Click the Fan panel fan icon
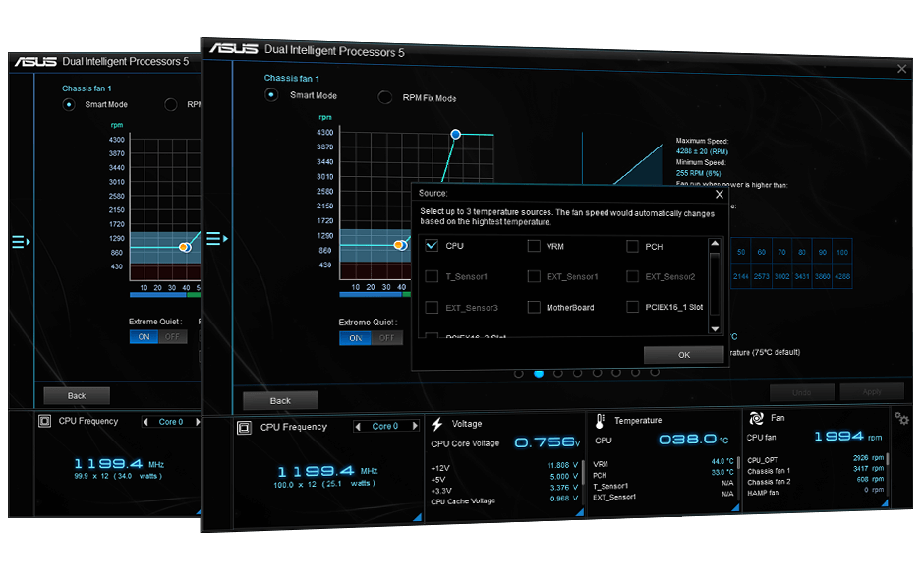The height and width of the screenshot is (588, 924). pyautogui.click(x=756, y=418)
